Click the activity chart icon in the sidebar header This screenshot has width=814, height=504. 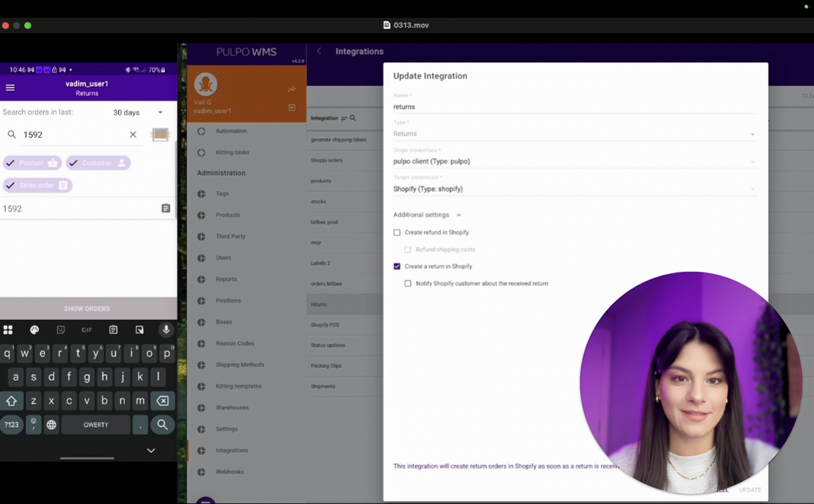coord(292,89)
